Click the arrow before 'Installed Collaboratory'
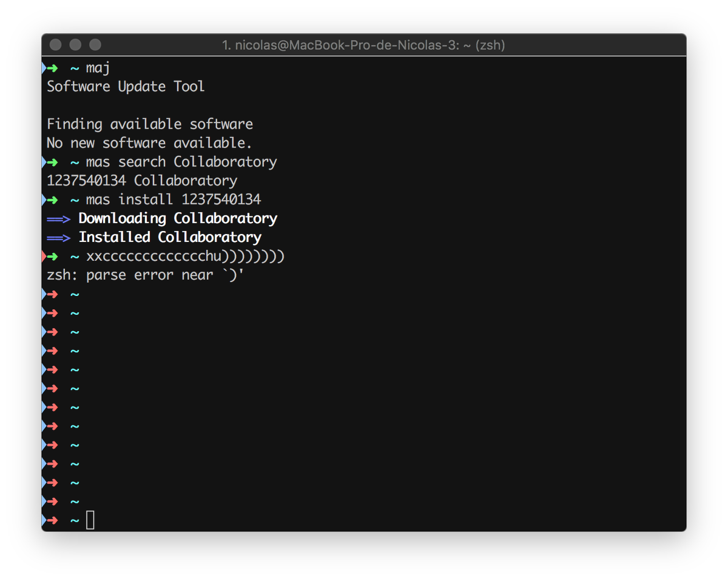The height and width of the screenshot is (581, 728). [x=59, y=238]
